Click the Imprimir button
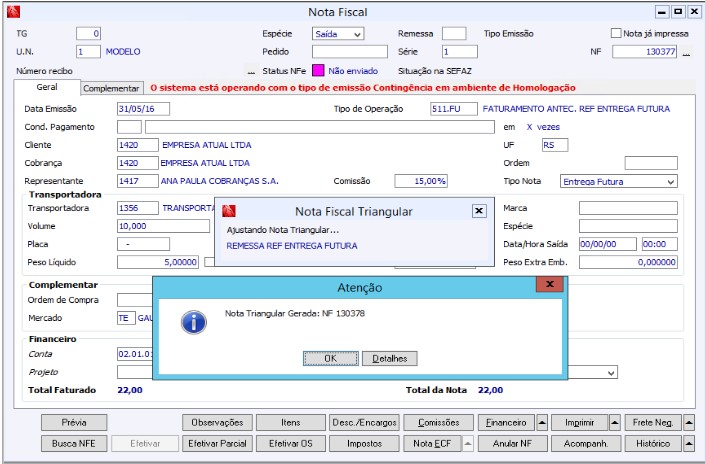 580,423
